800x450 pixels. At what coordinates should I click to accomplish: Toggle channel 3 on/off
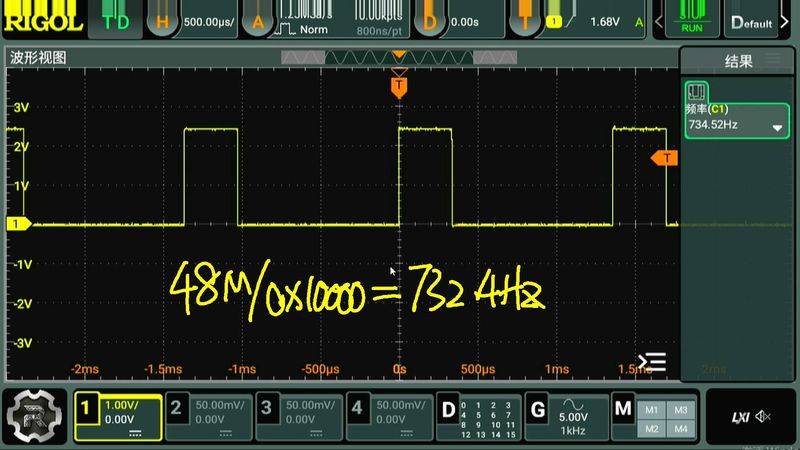[x=266, y=408]
